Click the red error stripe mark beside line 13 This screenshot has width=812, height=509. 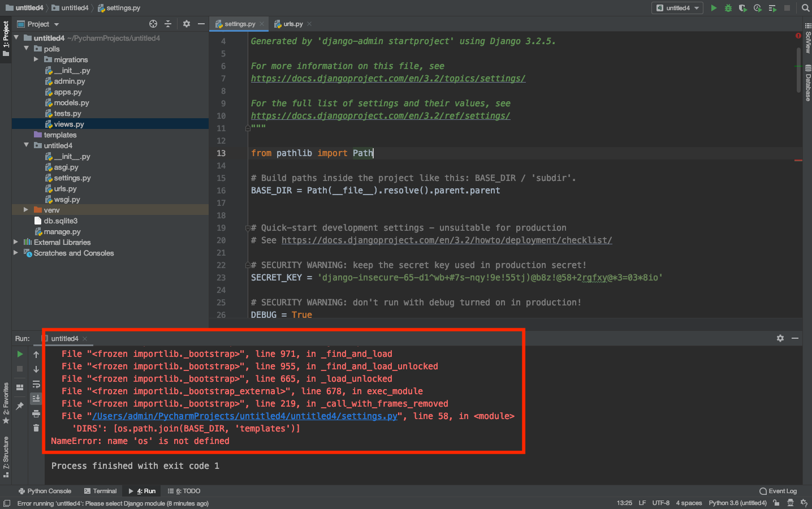click(798, 160)
